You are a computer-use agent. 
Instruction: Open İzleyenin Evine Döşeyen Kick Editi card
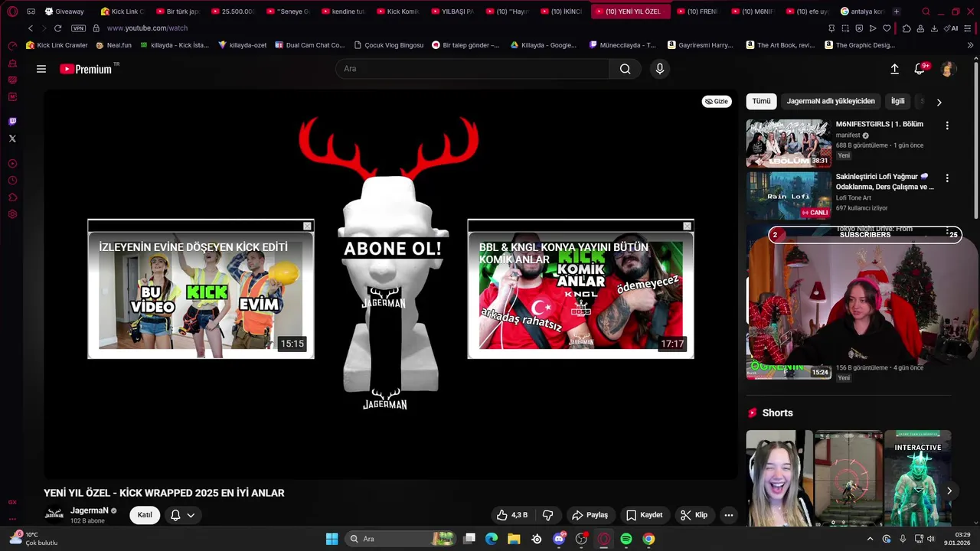click(x=201, y=289)
